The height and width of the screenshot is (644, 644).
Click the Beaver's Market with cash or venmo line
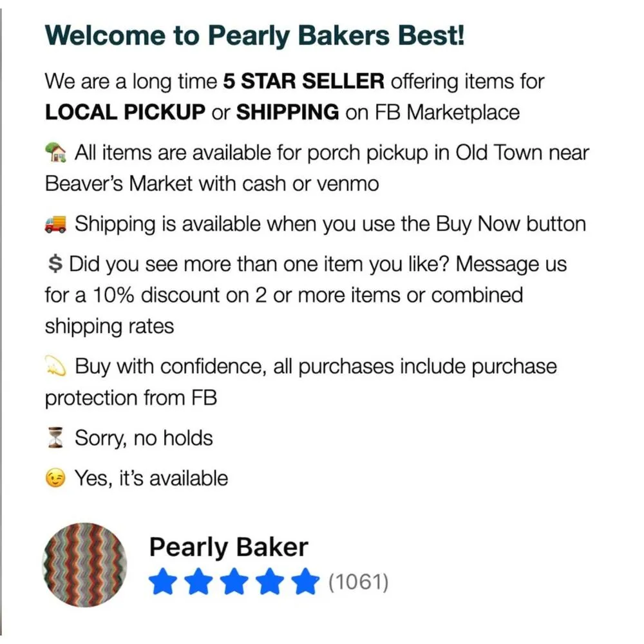pyautogui.click(x=212, y=184)
